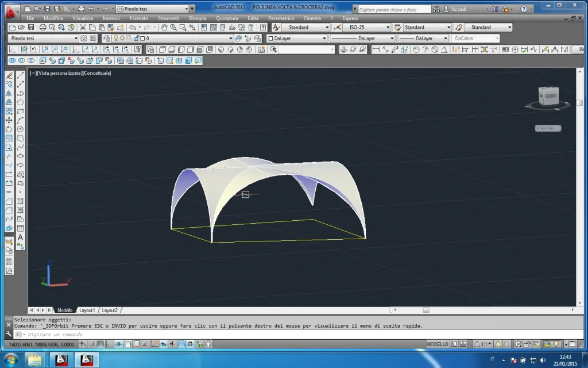Toggle the grid display in status bar
The height and width of the screenshot is (368, 588).
[100, 344]
